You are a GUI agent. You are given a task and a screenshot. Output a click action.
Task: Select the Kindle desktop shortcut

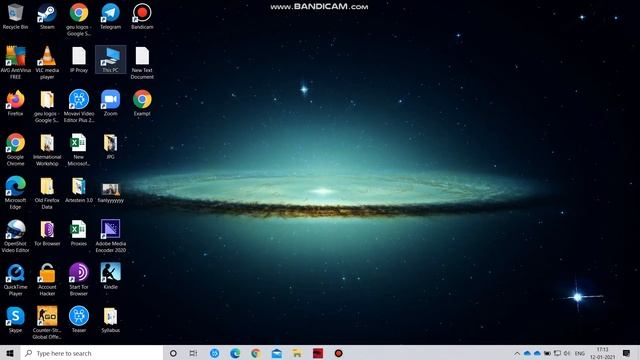(x=110, y=276)
